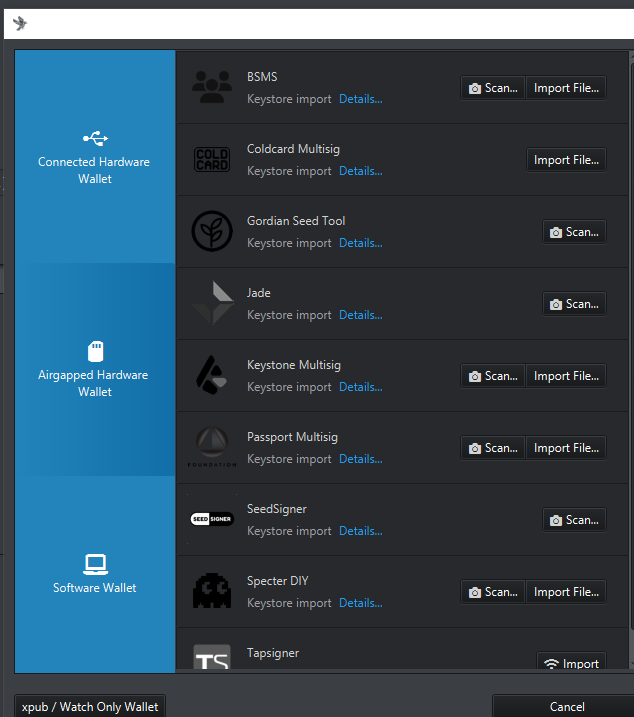634x717 pixels.
Task: Click the Gordian Seed Tool leaf icon
Action: [x=212, y=231]
